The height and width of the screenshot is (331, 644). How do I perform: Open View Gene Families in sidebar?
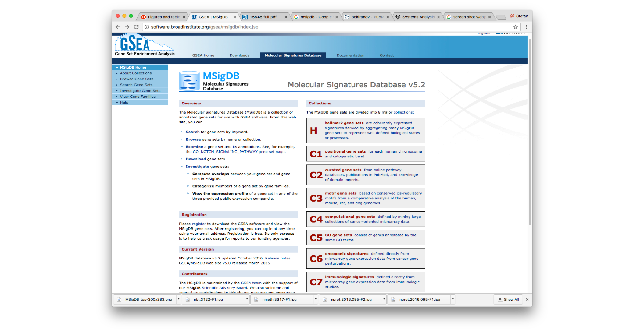coord(140,97)
